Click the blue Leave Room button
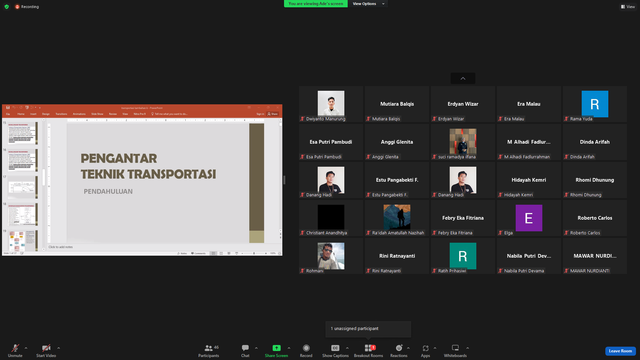Viewport: 640px width, 360px height. pos(620,351)
